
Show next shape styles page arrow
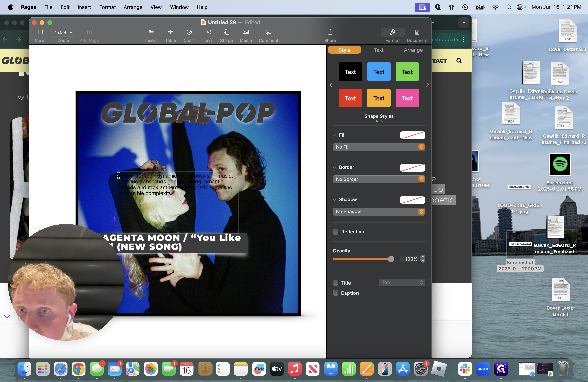tap(427, 85)
